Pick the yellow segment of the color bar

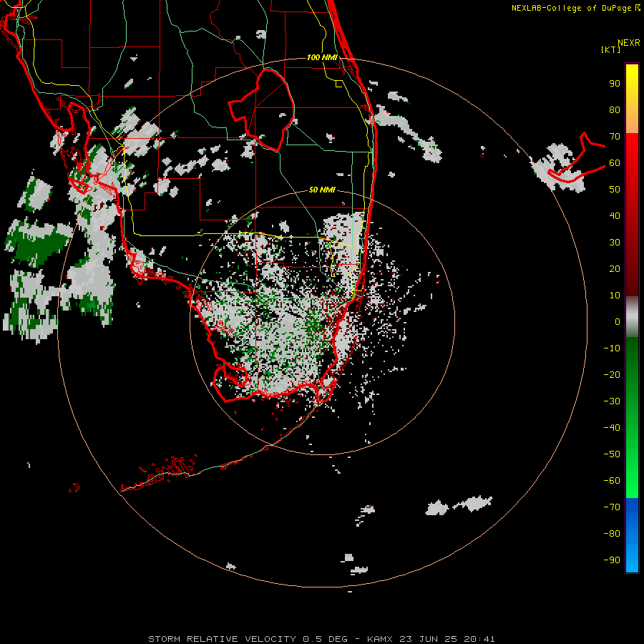632,99
